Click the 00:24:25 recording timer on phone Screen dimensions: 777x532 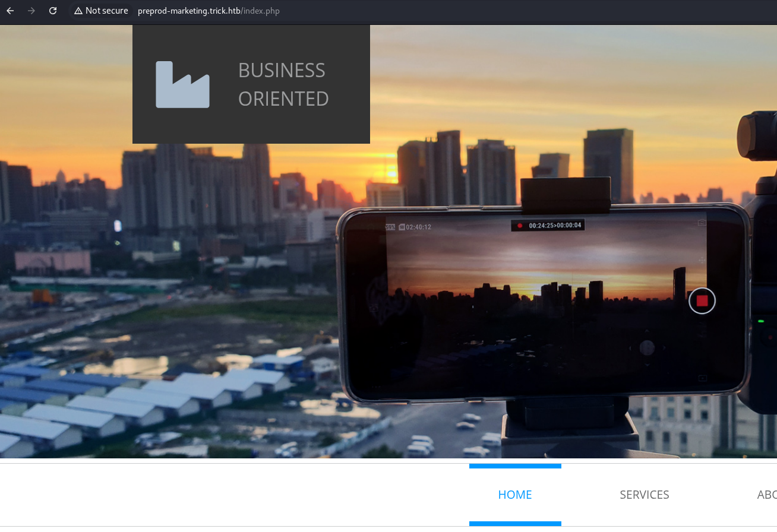554,226
